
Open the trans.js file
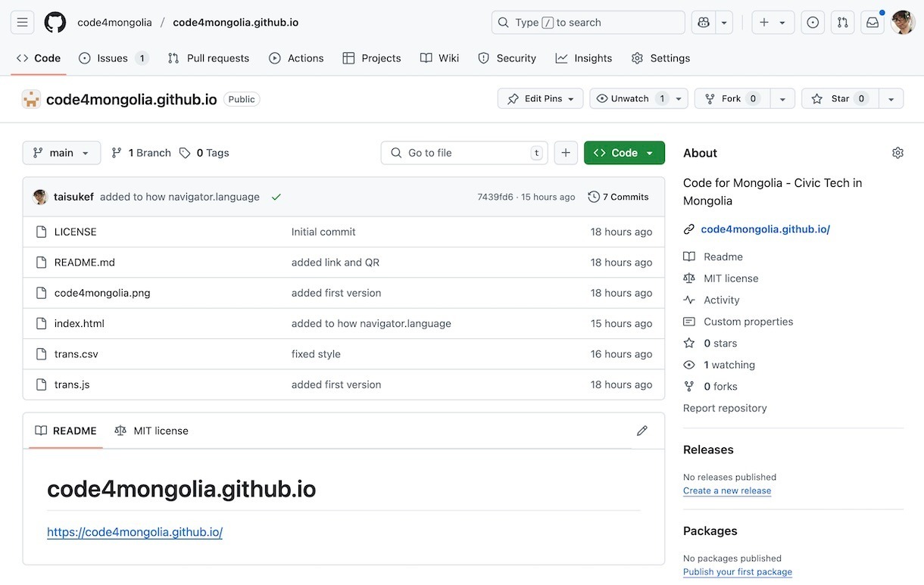(x=72, y=384)
